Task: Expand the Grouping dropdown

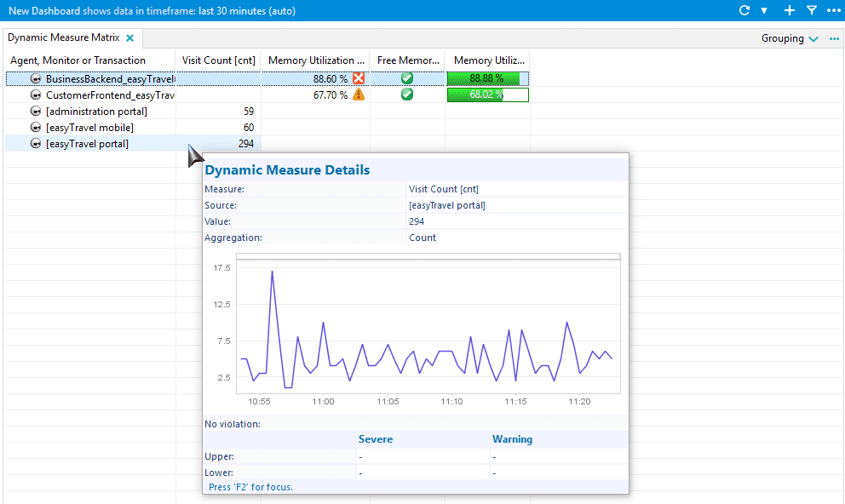Action: [790, 38]
